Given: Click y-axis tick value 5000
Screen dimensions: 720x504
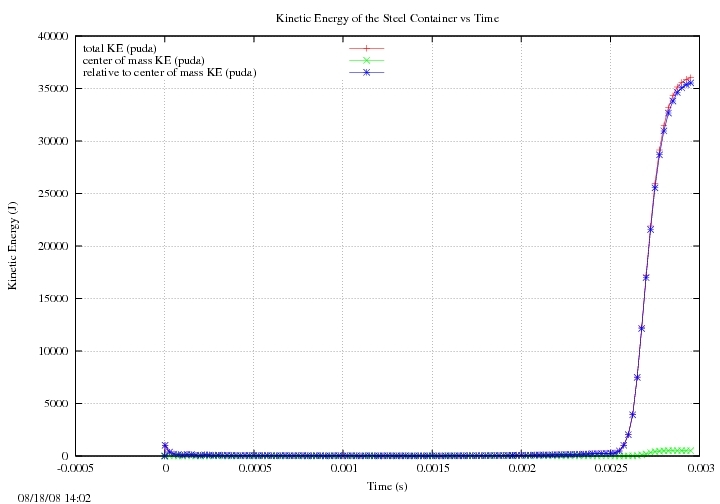Looking at the screenshot, I should tap(56, 403).
